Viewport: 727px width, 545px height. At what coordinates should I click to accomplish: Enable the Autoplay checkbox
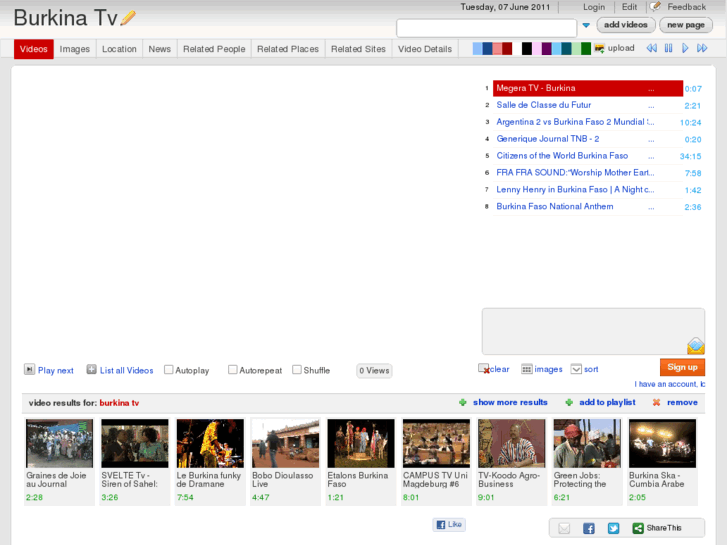[x=169, y=370]
